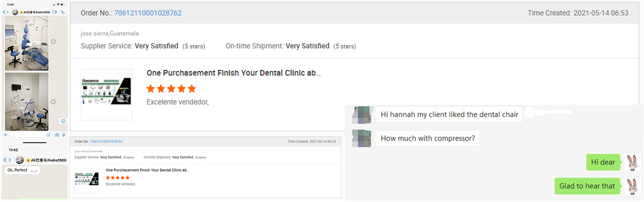Start a video call with Pedro1906
The height and width of the screenshot is (202, 644).
[x=55, y=11]
